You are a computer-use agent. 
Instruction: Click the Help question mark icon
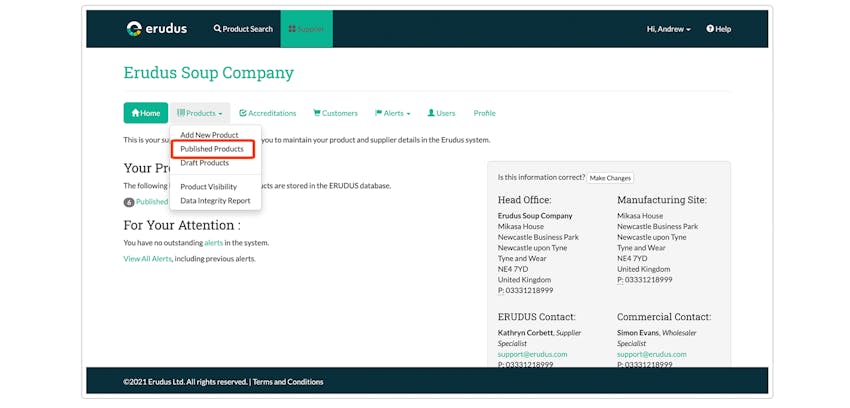[x=710, y=29]
